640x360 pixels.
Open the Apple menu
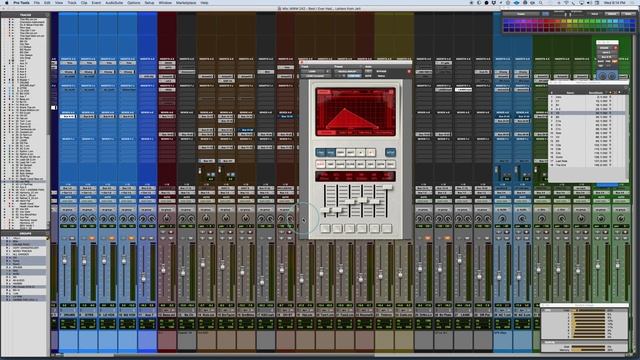pyautogui.click(x=6, y=2)
